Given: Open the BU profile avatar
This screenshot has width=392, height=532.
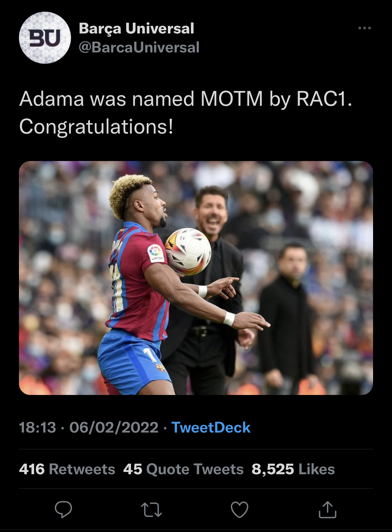Looking at the screenshot, I should tap(45, 38).
